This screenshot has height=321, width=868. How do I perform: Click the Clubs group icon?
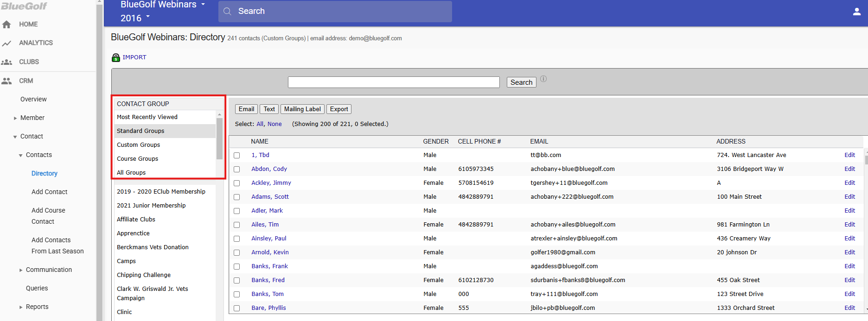click(x=6, y=62)
